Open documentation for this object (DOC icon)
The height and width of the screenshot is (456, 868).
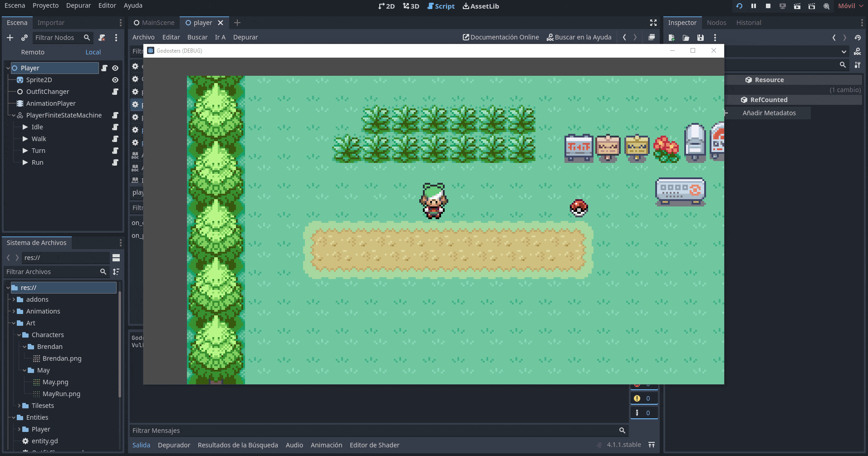click(x=858, y=51)
